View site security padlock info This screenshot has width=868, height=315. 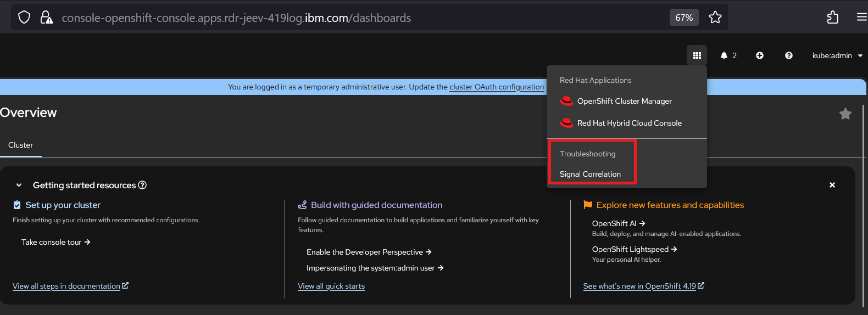47,18
